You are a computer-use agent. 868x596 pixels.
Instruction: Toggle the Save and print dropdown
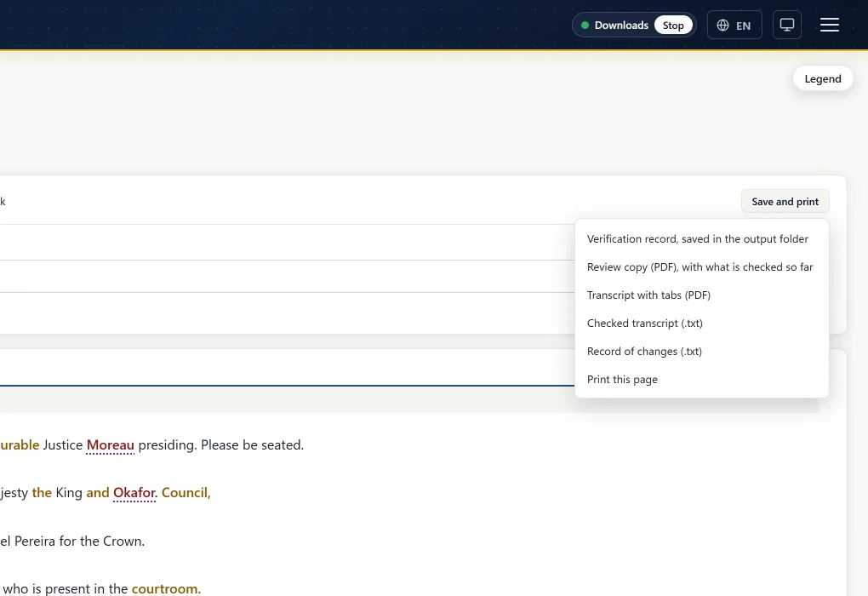[785, 202]
